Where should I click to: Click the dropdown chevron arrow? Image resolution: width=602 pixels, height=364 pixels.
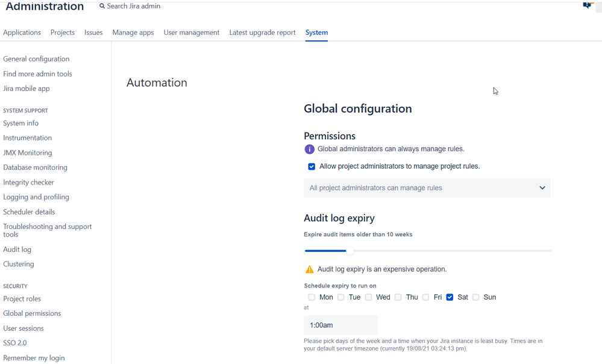542,188
